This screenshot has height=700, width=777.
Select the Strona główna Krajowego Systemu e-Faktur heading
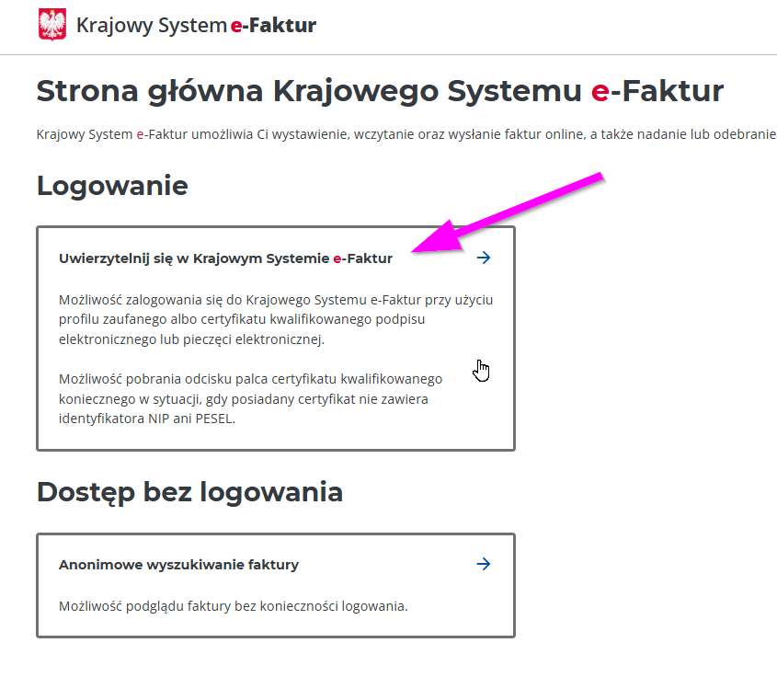click(379, 91)
